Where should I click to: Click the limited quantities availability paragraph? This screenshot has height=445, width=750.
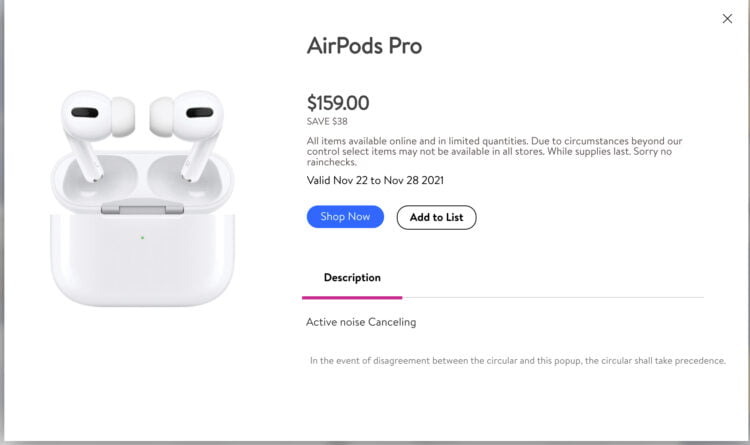(x=494, y=150)
